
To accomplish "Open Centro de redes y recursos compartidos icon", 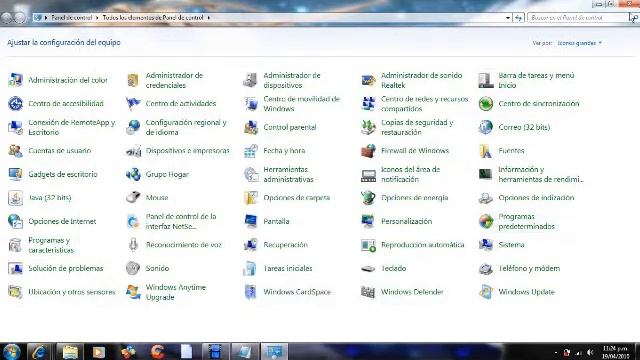I will pyautogui.click(x=368, y=104).
